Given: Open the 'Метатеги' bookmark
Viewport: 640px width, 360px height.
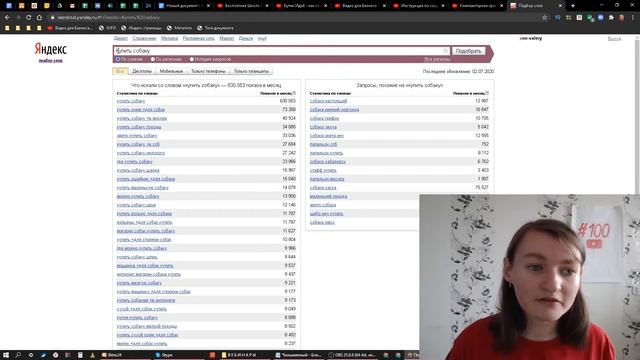Looking at the screenshot, I should click(179, 28).
